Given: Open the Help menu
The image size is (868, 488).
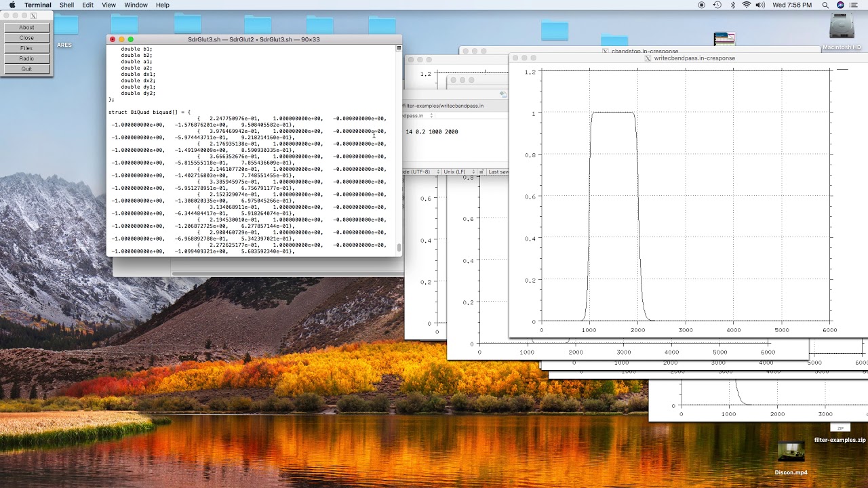Looking at the screenshot, I should (x=163, y=5).
